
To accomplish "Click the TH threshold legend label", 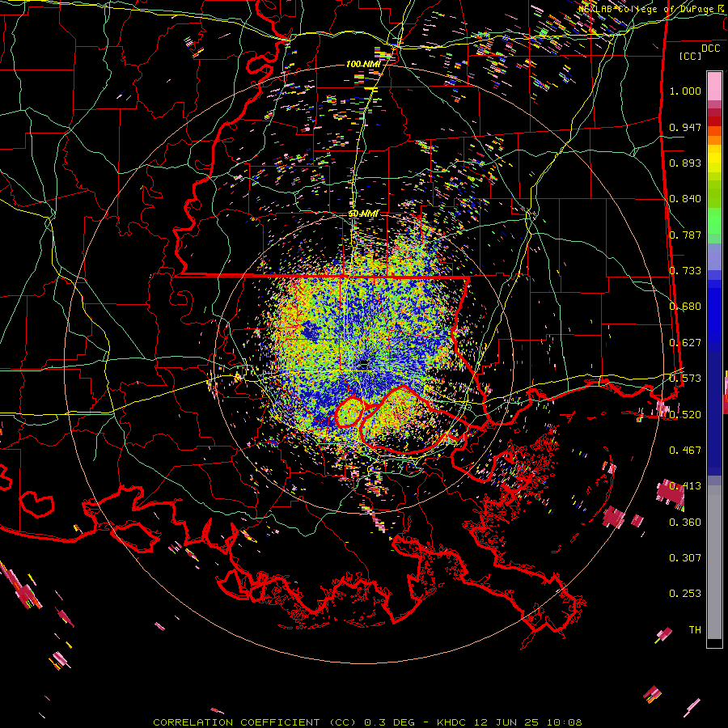I will point(695,630).
